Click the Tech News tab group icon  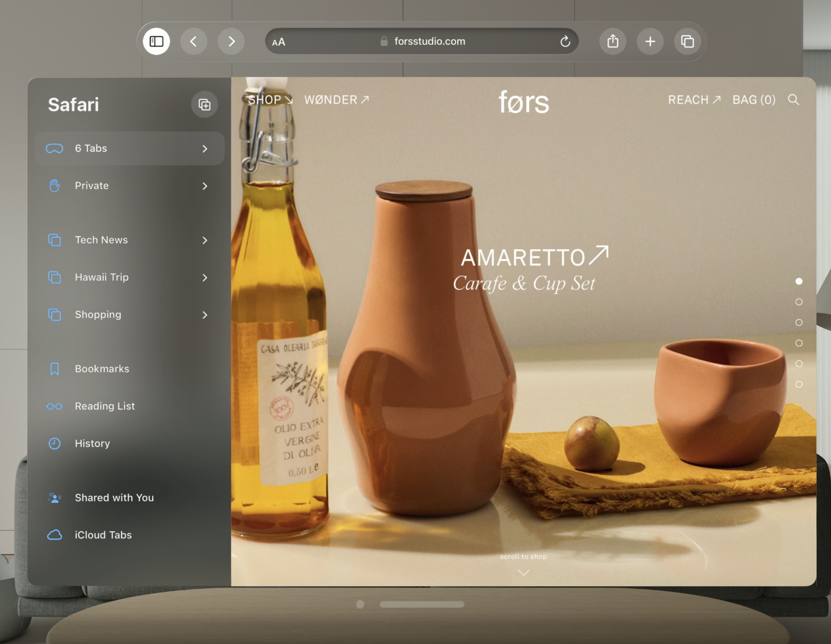54,240
